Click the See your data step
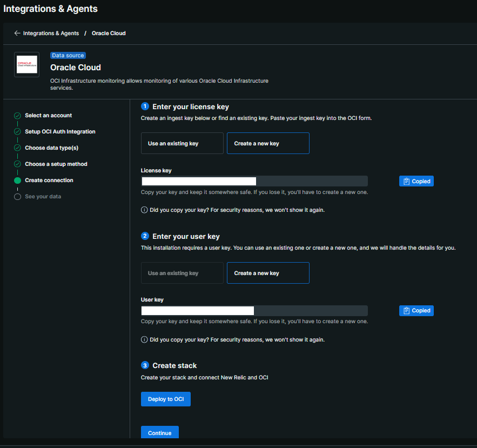Image resolution: width=477 pixels, height=448 pixels. pos(43,197)
